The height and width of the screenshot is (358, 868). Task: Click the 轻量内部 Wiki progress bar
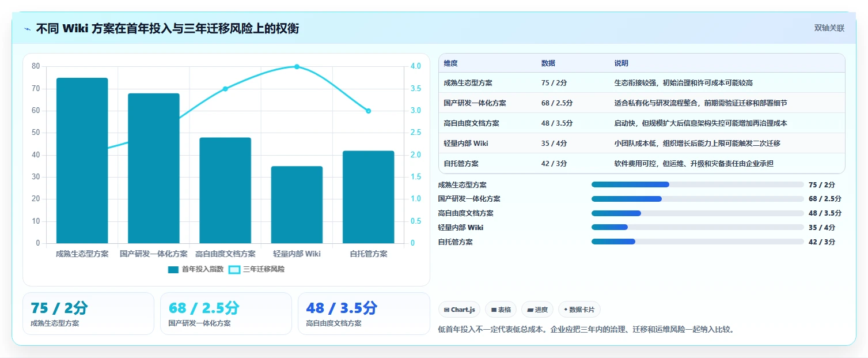698,227
